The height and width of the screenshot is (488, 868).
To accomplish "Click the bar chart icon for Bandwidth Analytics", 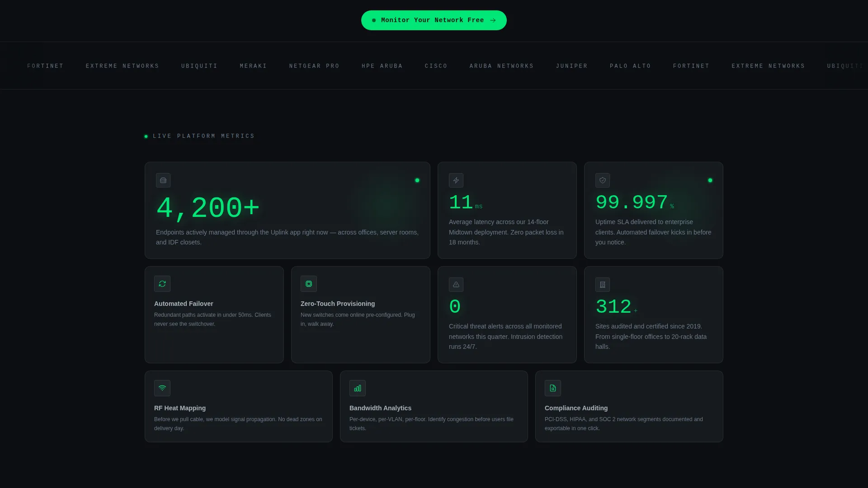I will tap(358, 388).
